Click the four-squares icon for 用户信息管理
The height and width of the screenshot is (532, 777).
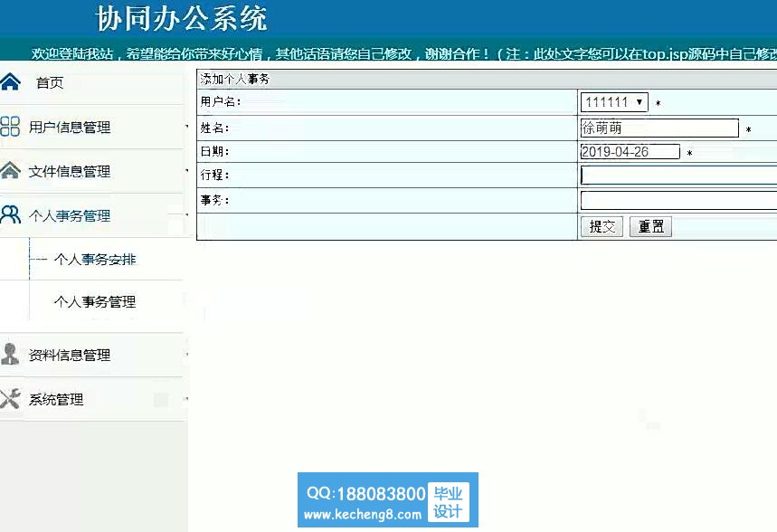[10, 127]
